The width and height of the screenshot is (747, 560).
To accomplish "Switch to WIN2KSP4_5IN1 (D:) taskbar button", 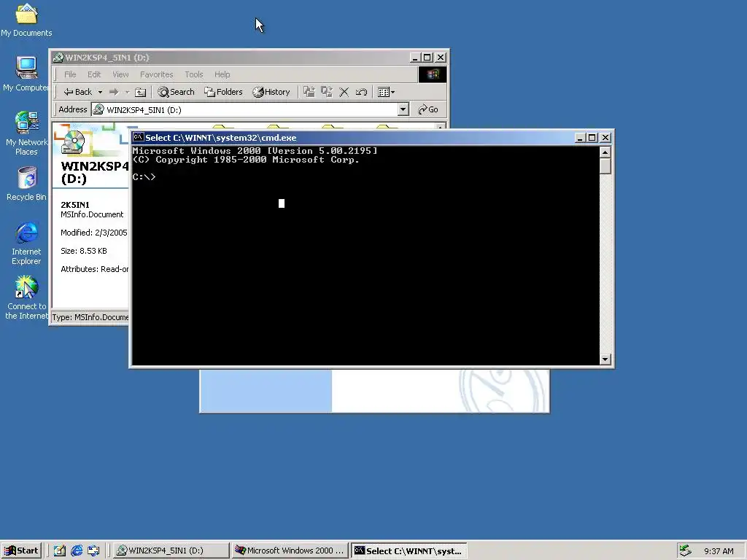I will click(x=171, y=551).
